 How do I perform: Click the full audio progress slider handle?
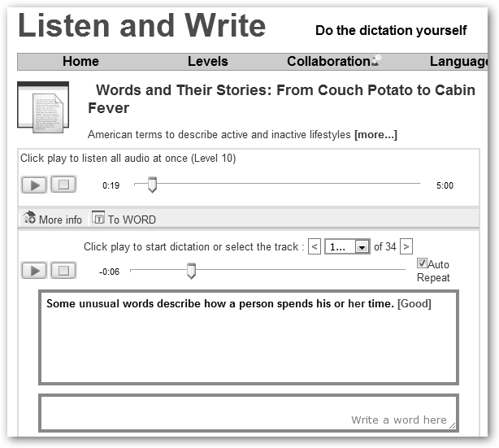point(151,185)
